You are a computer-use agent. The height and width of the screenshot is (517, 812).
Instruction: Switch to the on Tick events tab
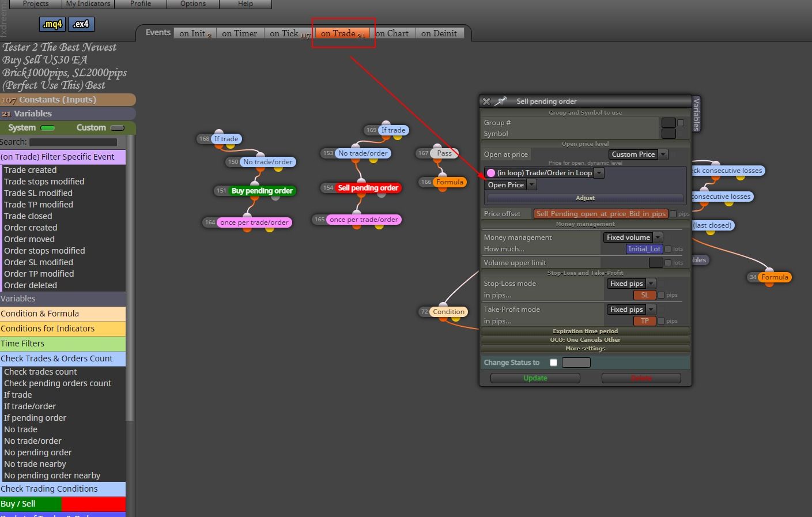[x=289, y=33]
